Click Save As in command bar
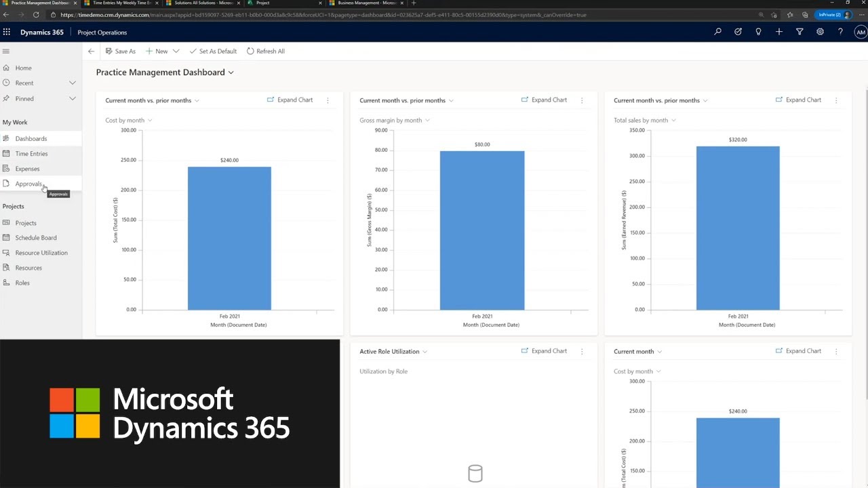Image resolution: width=868 pixels, height=488 pixels. pyautogui.click(x=120, y=51)
